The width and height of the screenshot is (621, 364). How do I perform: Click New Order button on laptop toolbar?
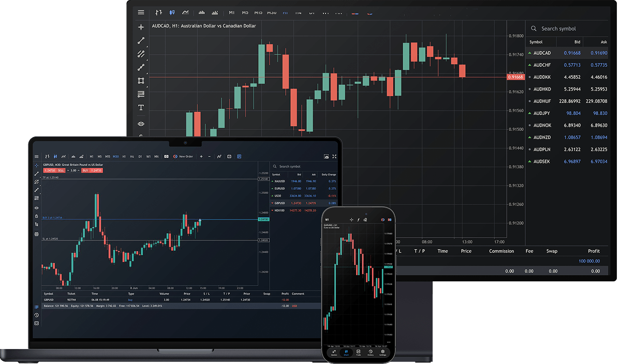(x=183, y=156)
